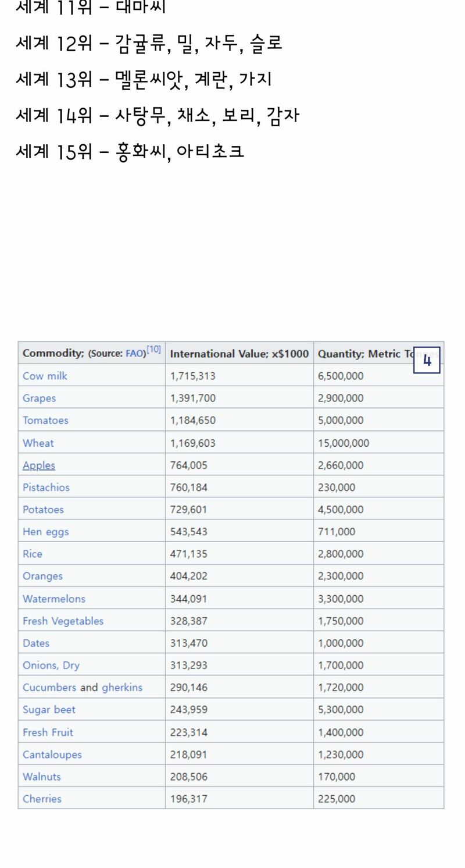Image resolution: width=465 pixels, height=868 pixels.
Task: Click the line starting 세계 12위
Action: click(149, 42)
